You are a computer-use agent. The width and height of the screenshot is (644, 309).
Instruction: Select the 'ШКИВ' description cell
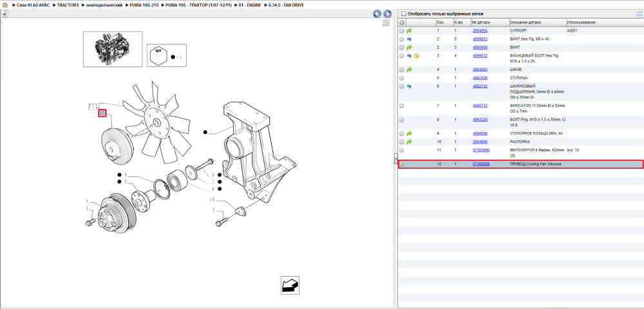515,70
